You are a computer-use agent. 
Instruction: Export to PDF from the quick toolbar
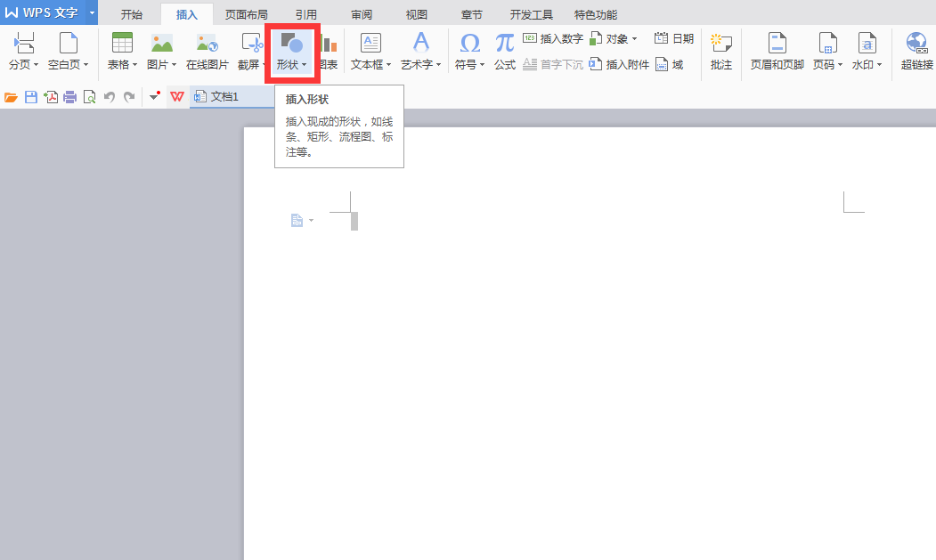pyautogui.click(x=51, y=97)
